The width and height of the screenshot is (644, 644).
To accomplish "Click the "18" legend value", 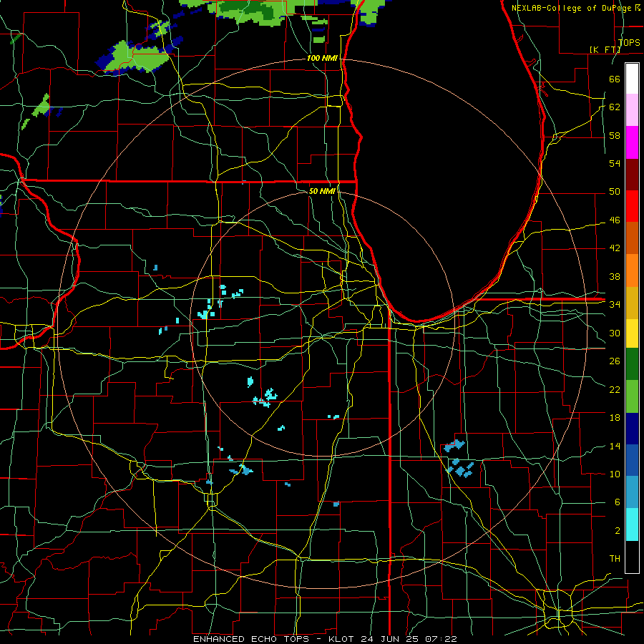I will [615, 418].
